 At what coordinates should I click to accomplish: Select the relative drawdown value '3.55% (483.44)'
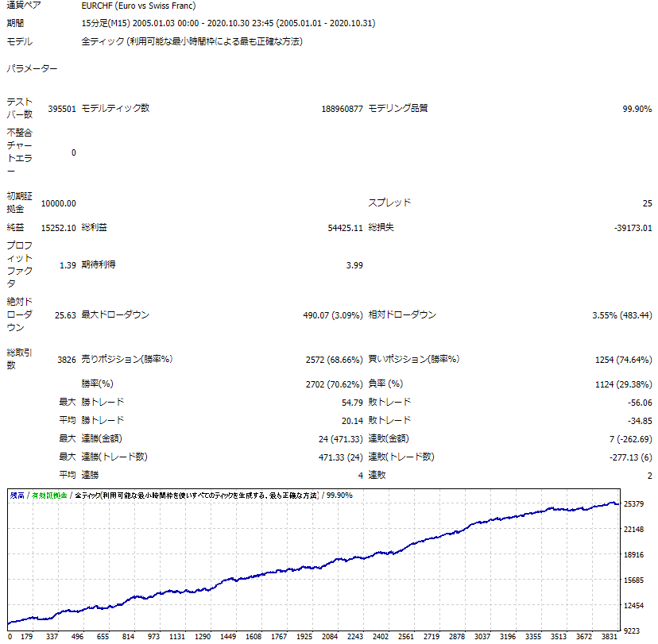click(622, 315)
